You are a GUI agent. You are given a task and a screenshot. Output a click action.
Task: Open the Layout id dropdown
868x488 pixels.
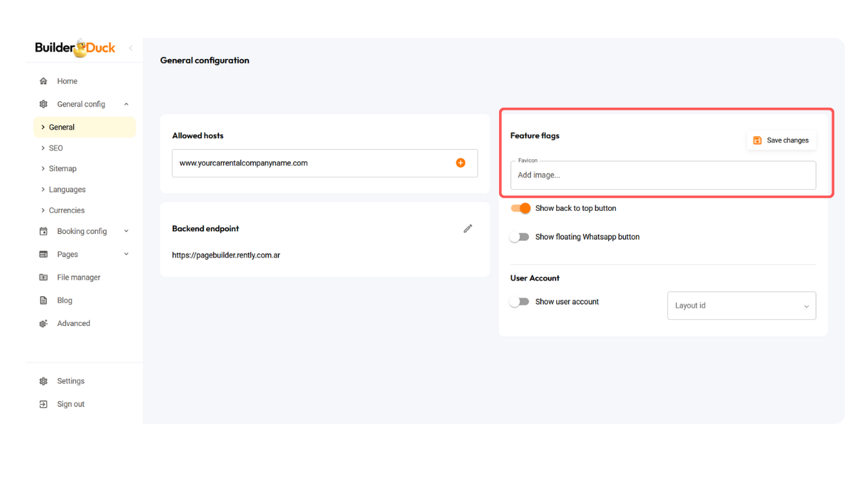pos(741,306)
